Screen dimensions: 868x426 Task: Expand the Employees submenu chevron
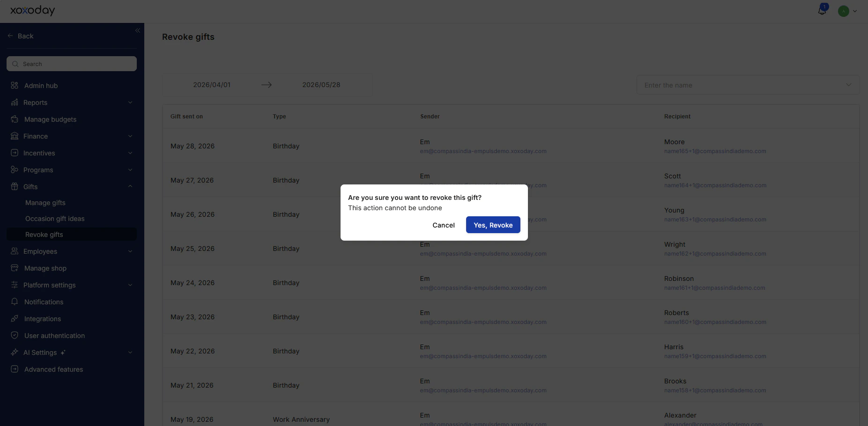point(130,251)
